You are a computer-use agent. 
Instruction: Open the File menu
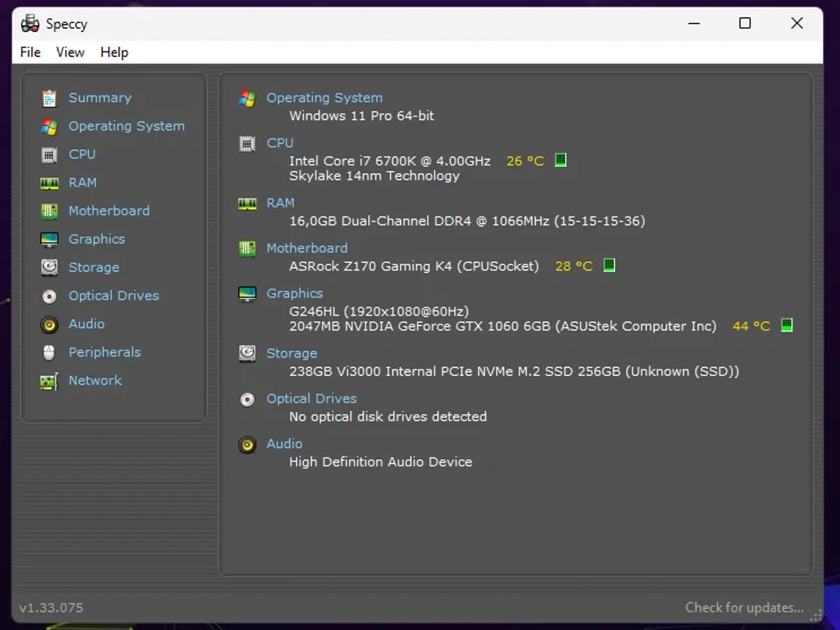[30, 52]
